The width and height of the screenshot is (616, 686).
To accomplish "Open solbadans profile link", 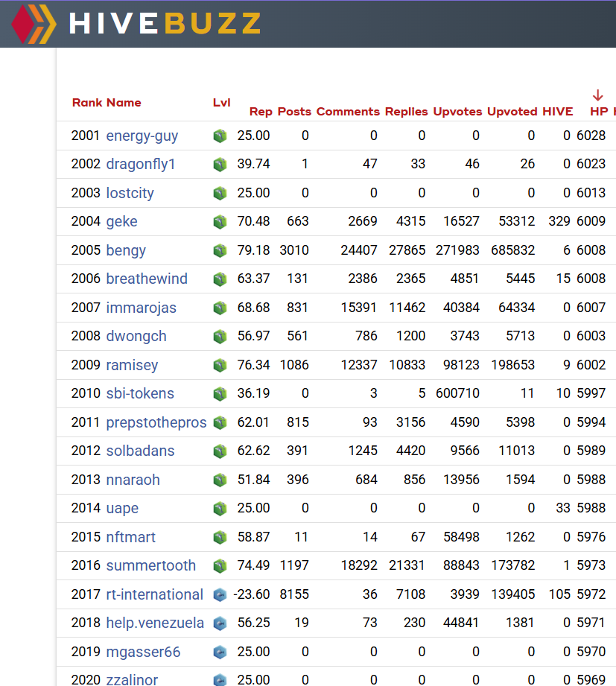I will tap(141, 451).
